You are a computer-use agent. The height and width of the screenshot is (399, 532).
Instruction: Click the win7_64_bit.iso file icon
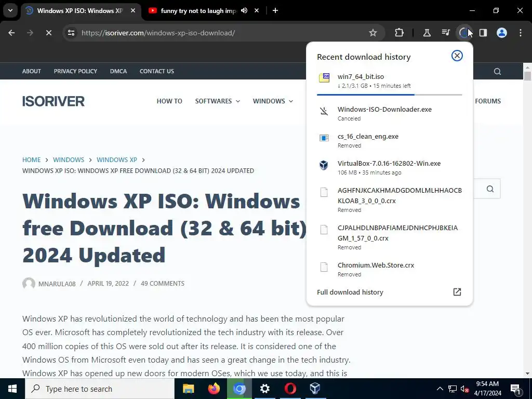click(324, 78)
